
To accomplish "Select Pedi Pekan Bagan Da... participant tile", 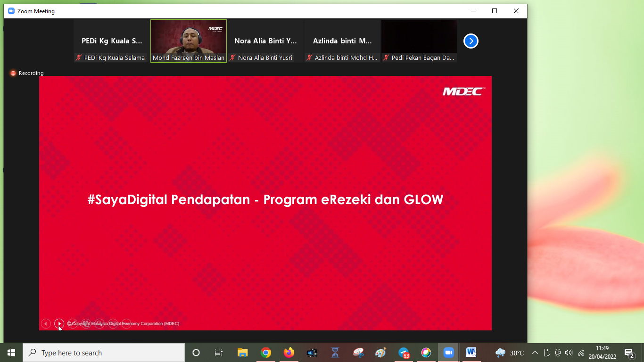I will click(x=419, y=41).
